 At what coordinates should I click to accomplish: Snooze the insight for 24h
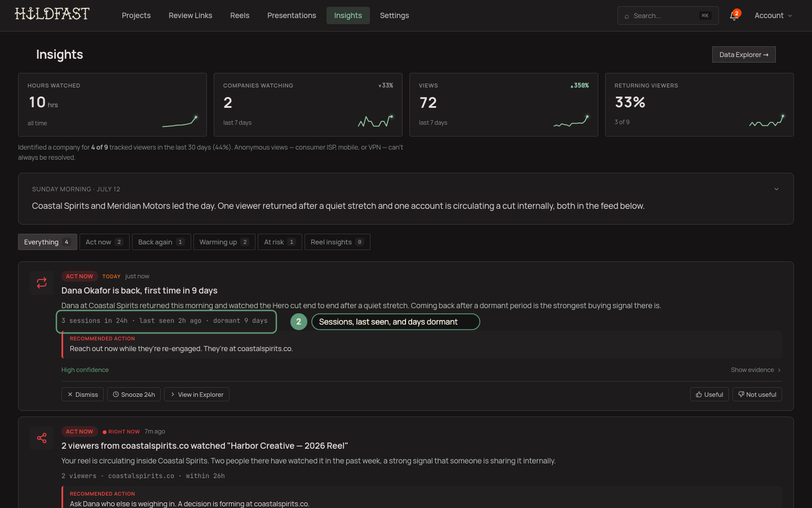click(134, 395)
